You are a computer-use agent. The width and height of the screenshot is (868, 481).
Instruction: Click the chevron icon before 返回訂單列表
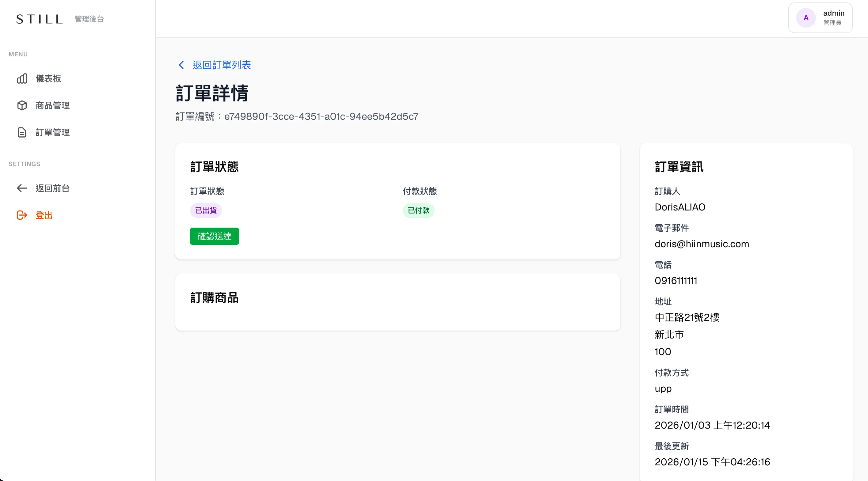pos(181,65)
